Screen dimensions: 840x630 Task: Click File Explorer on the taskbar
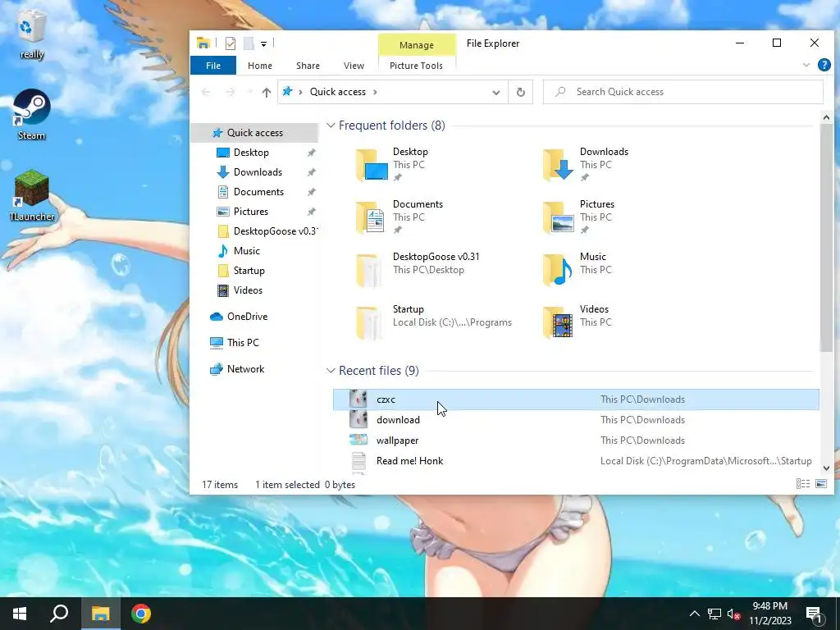[100, 614]
